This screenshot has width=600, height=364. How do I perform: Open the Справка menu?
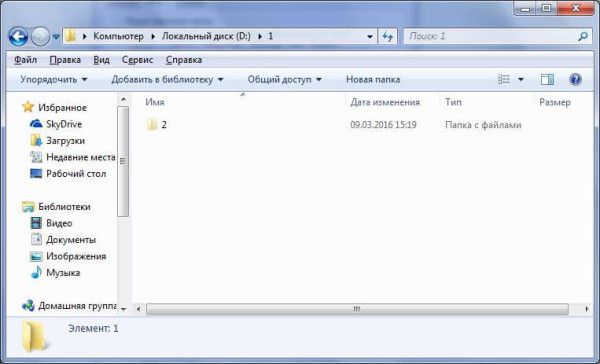pyautogui.click(x=184, y=60)
